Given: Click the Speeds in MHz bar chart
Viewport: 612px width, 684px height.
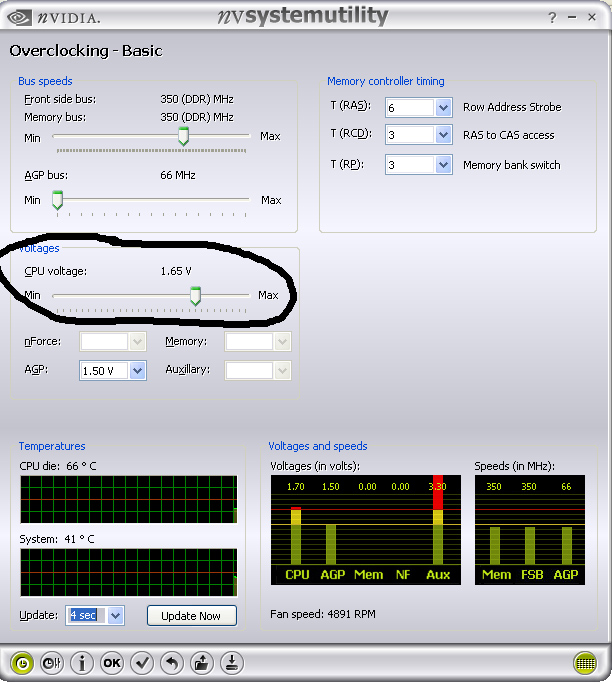Looking at the screenshot, I should click(x=530, y=530).
